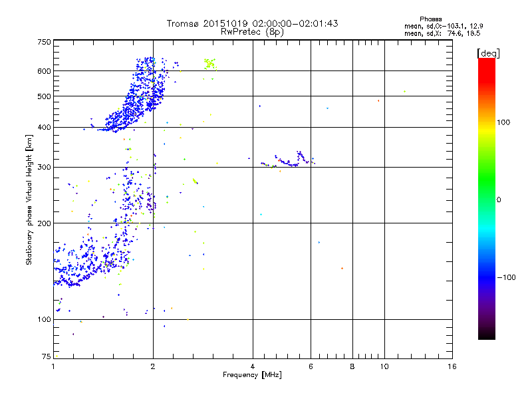Click the blue echo trace between 4 and 6 MHz

[x=288, y=160]
